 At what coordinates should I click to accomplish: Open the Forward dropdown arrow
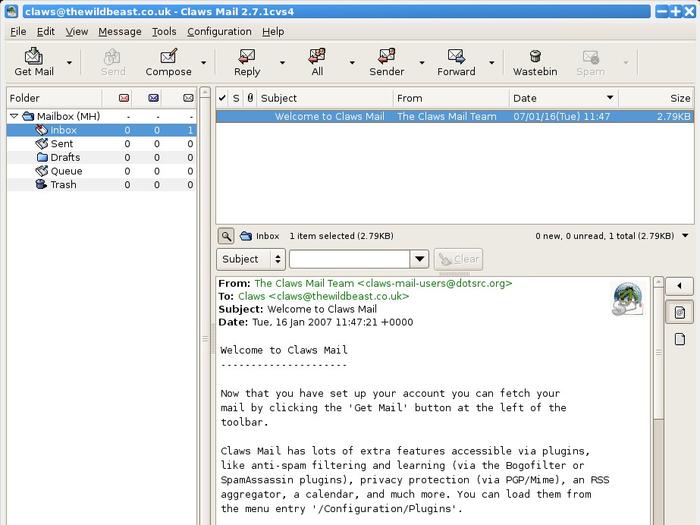pos(492,62)
